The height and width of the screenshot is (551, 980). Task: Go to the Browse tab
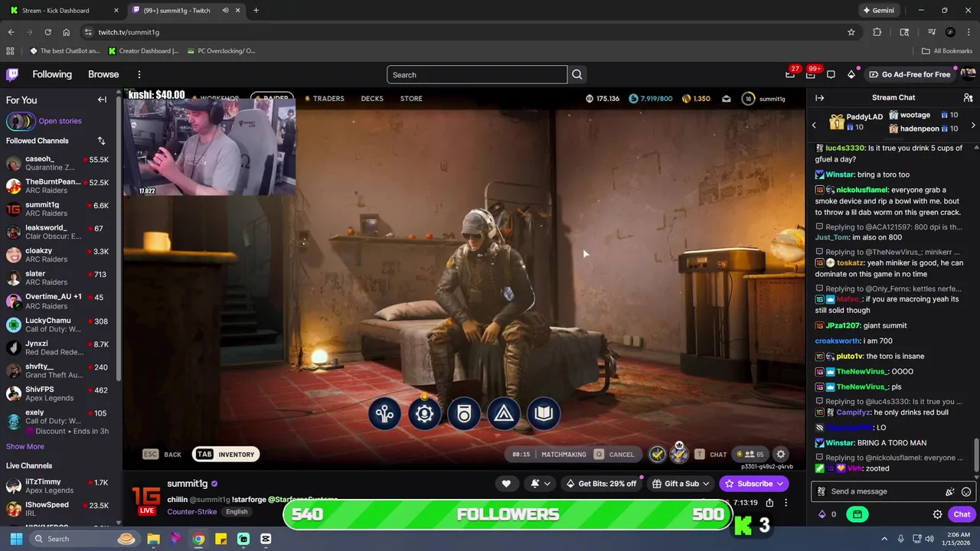point(103,74)
